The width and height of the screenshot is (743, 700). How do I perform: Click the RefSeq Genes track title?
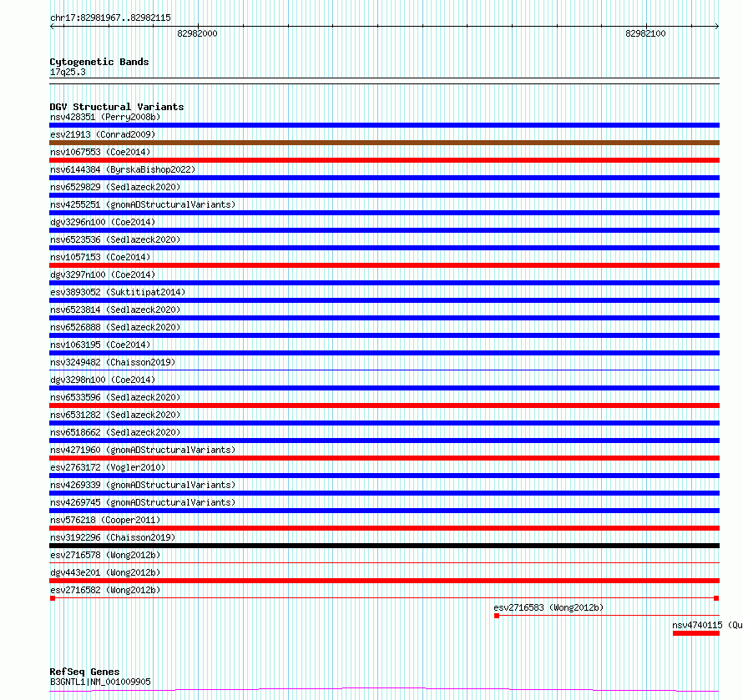coord(84,672)
